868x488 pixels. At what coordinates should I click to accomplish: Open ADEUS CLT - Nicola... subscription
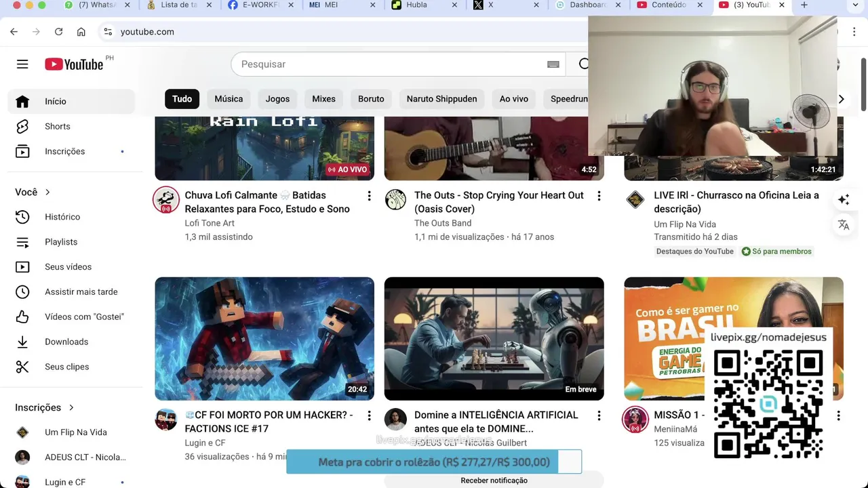72,457
